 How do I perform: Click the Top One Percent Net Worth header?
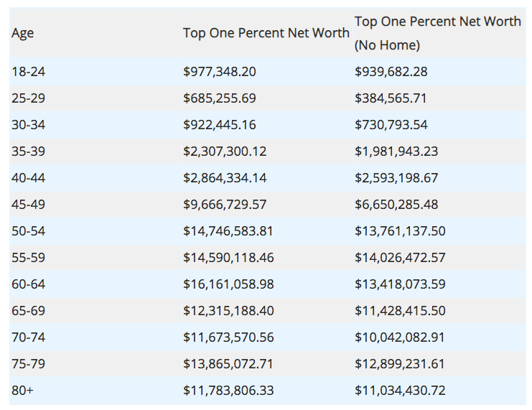click(266, 33)
